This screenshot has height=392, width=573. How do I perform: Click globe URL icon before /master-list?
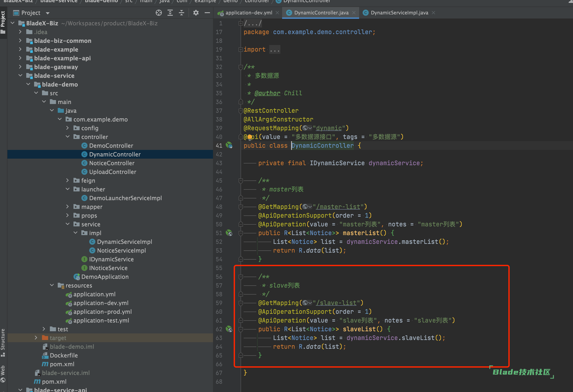click(x=307, y=206)
